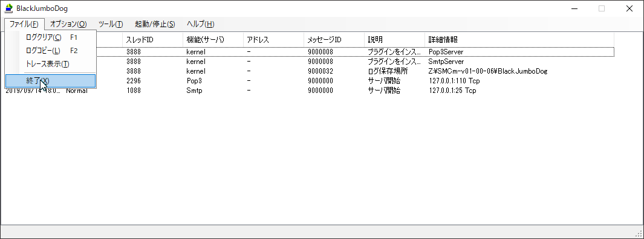644x239 pixels.
Task: Sort by the アドレス column header
Action: pyautogui.click(x=273, y=40)
